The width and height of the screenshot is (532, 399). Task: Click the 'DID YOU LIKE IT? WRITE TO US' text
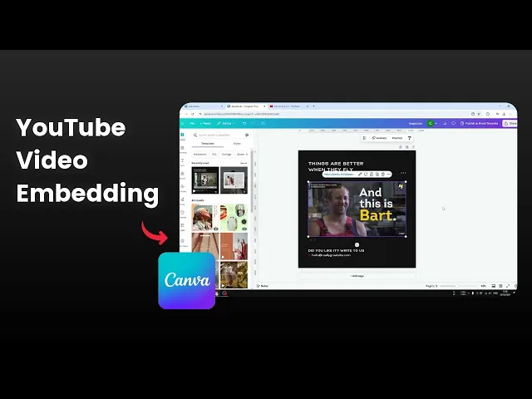[336, 251]
